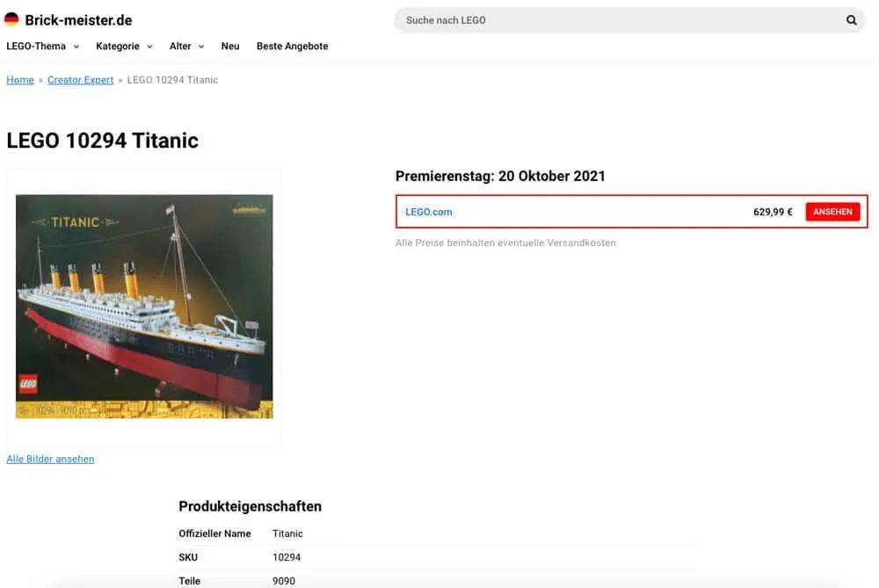Click the 'LEGO 10294 Titanic' page heading
The height and width of the screenshot is (588, 879).
pyautogui.click(x=103, y=140)
